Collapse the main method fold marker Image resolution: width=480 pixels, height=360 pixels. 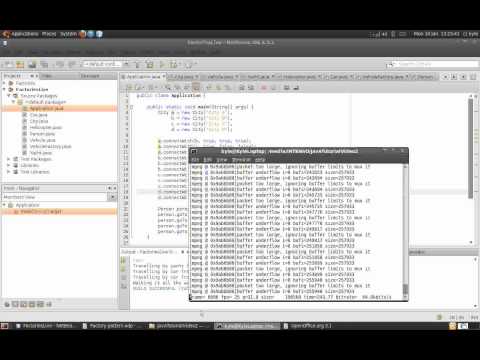[131, 107]
